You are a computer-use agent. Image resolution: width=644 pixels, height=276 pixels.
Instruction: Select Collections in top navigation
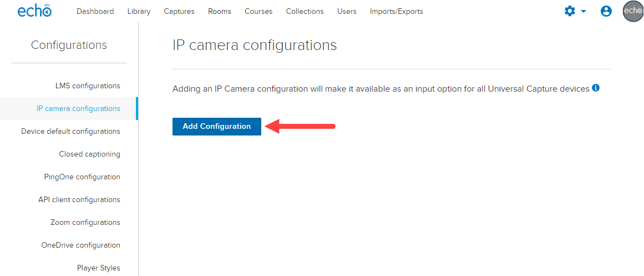(x=305, y=11)
